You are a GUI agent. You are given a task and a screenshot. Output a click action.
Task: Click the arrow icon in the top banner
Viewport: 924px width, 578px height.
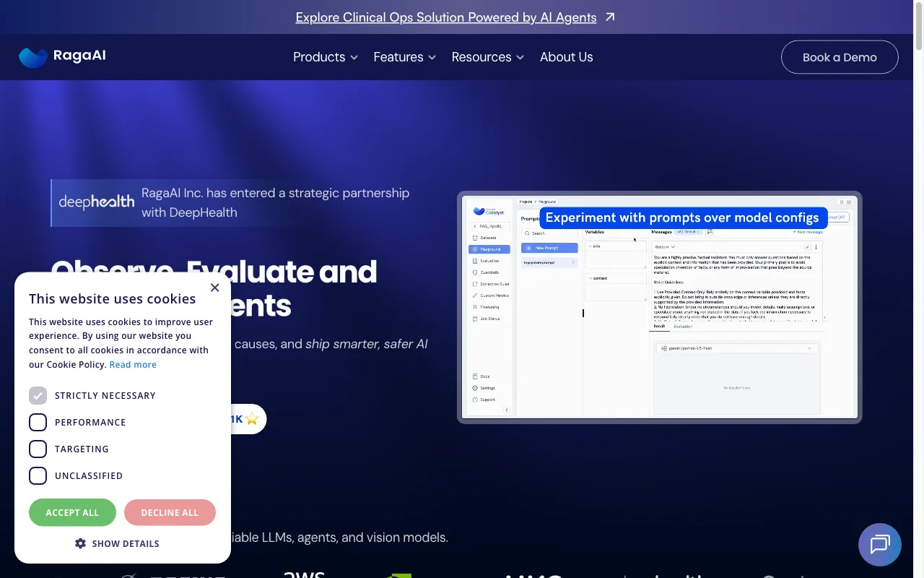click(611, 17)
